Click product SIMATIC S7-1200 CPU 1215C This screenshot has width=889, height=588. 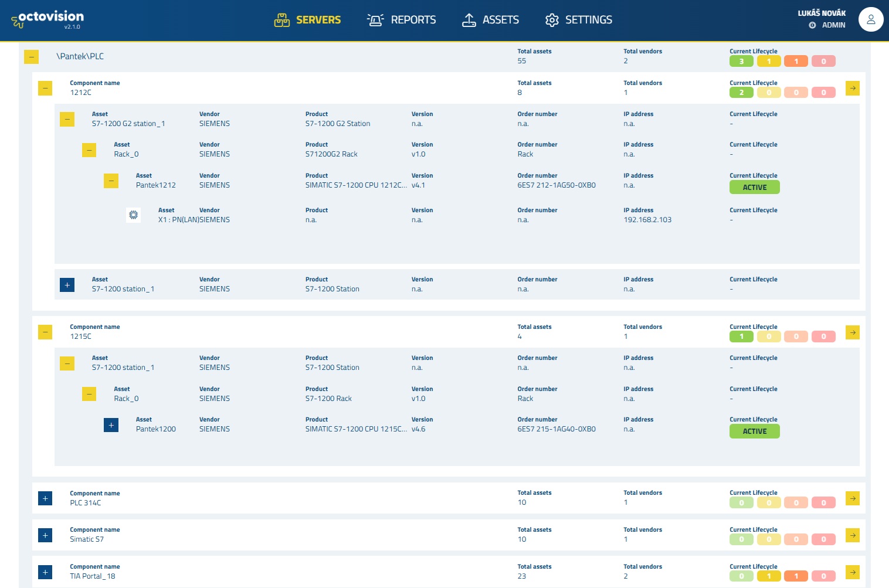coord(356,429)
